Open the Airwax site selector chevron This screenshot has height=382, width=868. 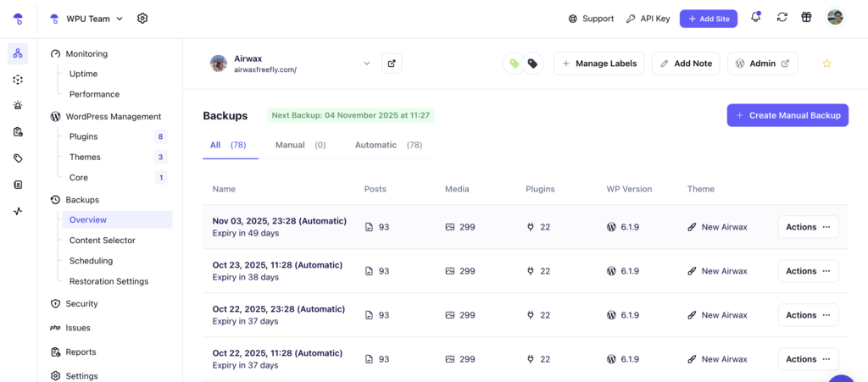(x=367, y=64)
